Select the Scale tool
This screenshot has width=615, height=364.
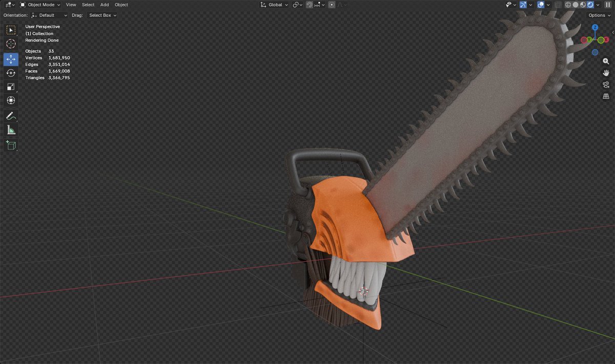(x=11, y=87)
